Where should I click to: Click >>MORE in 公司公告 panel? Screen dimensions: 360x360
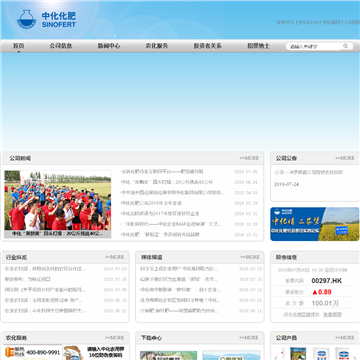345,158
